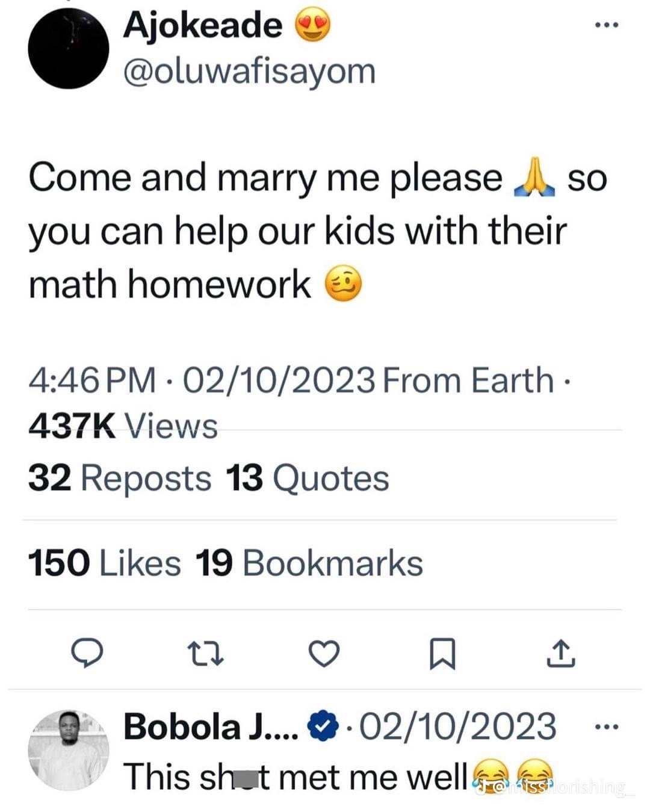View the 13 Quotes list
The height and width of the screenshot is (812, 650).
point(308,479)
